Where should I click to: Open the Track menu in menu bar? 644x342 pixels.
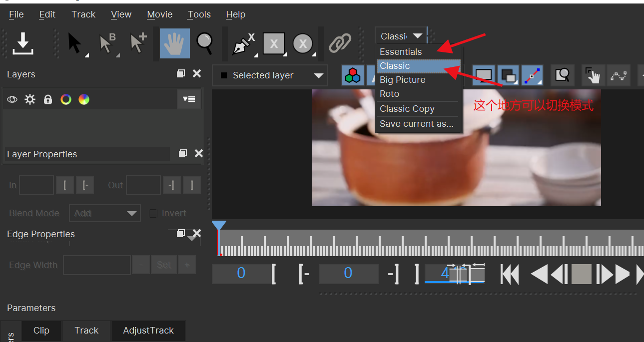pos(83,14)
